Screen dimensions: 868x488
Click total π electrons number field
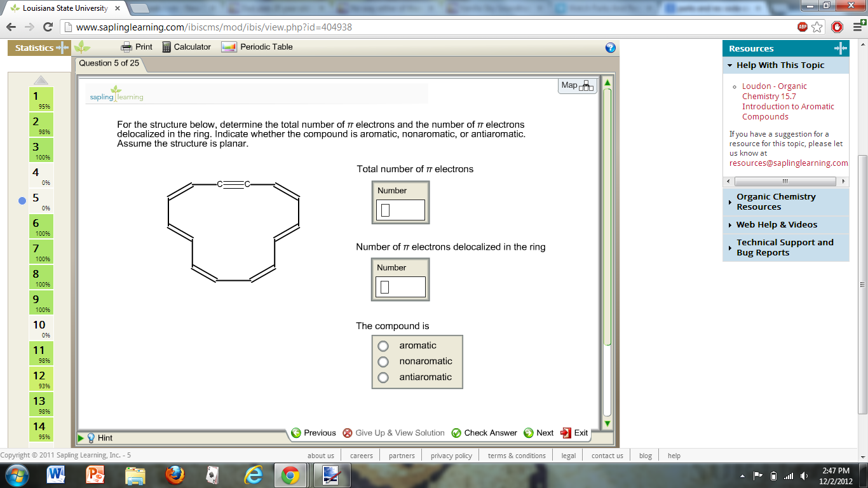coord(400,210)
